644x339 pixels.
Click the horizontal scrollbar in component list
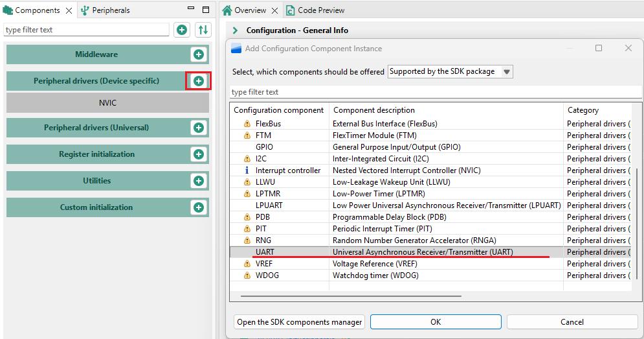click(351, 296)
